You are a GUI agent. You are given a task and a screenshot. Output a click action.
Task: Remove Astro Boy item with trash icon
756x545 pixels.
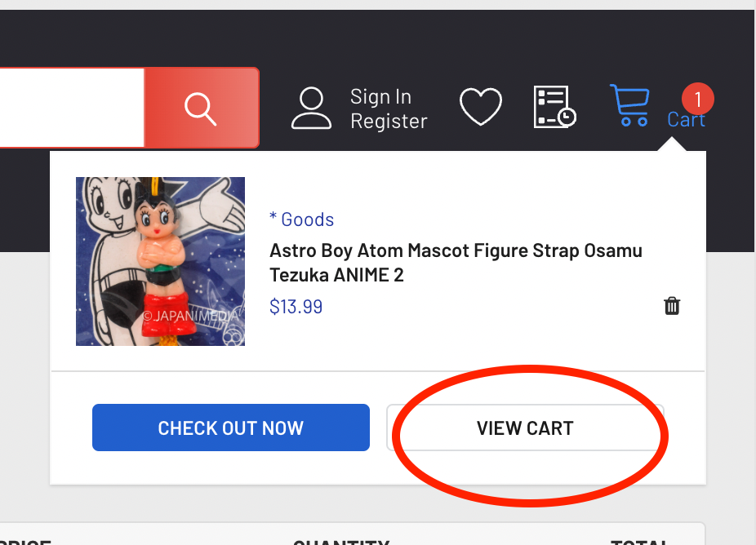click(x=672, y=306)
